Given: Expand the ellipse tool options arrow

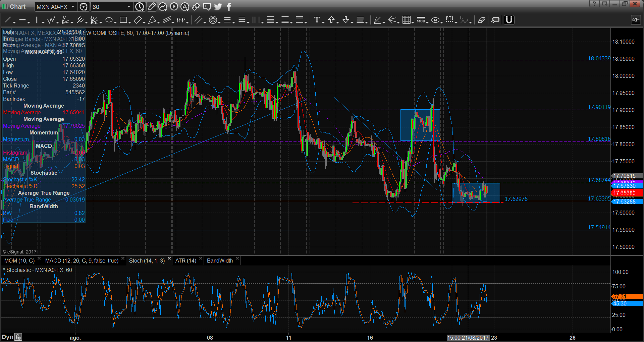Looking at the screenshot, I should click(115, 22).
